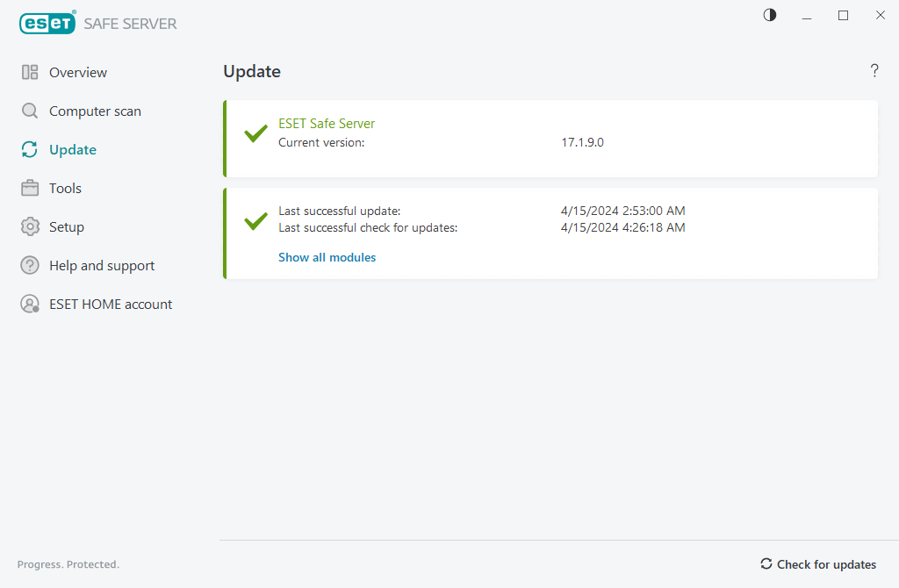Open the Setup section label
This screenshot has width=899, height=588.
[x=67, y=227]
